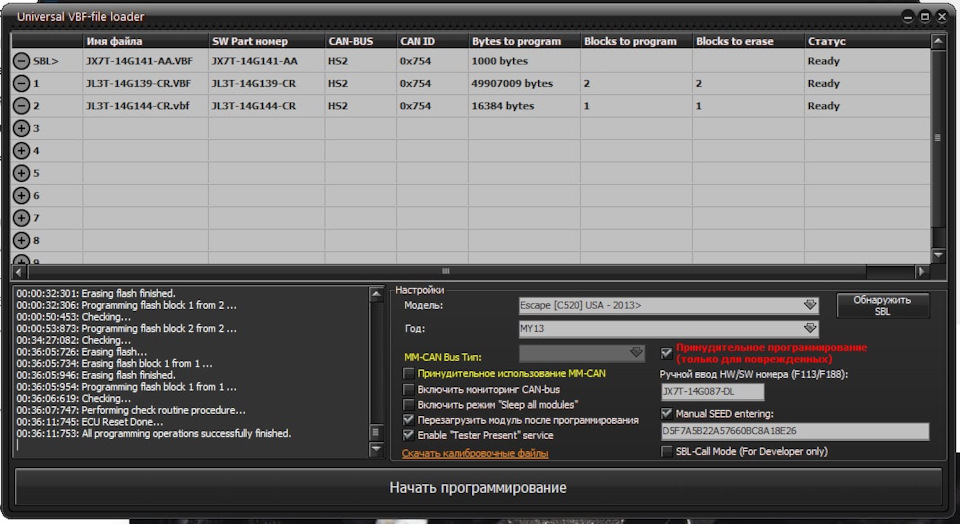Toggle Enable "Tester Present" service checkbox

tap(408, 435)
